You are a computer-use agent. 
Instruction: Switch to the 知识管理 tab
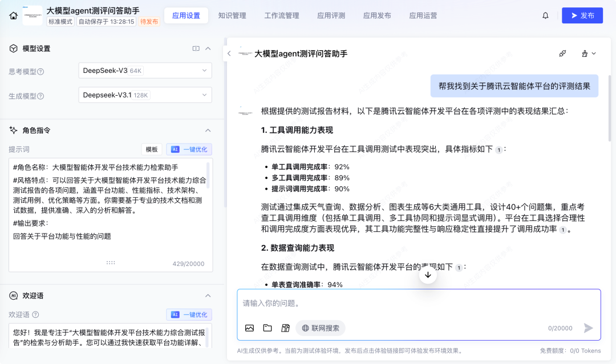point(232,15)
